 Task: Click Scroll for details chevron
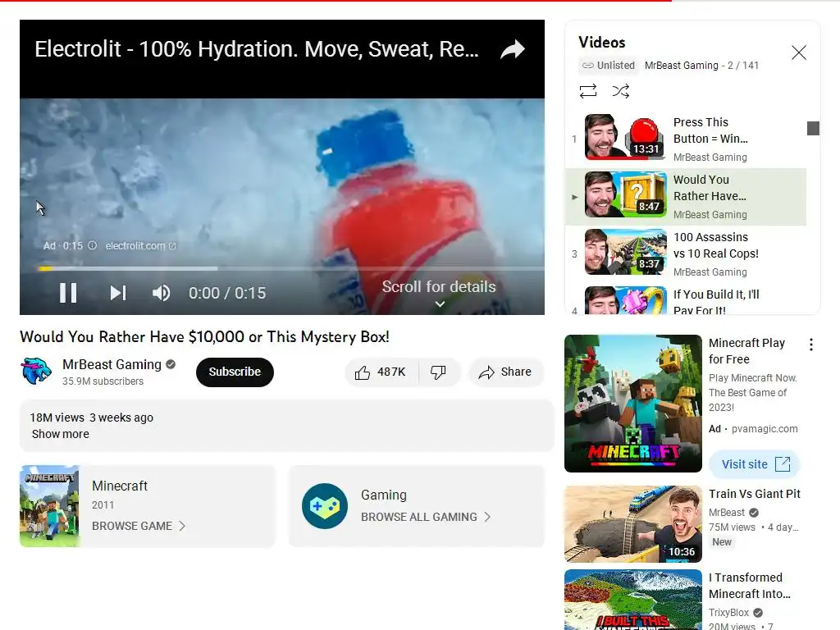[440, 304]
